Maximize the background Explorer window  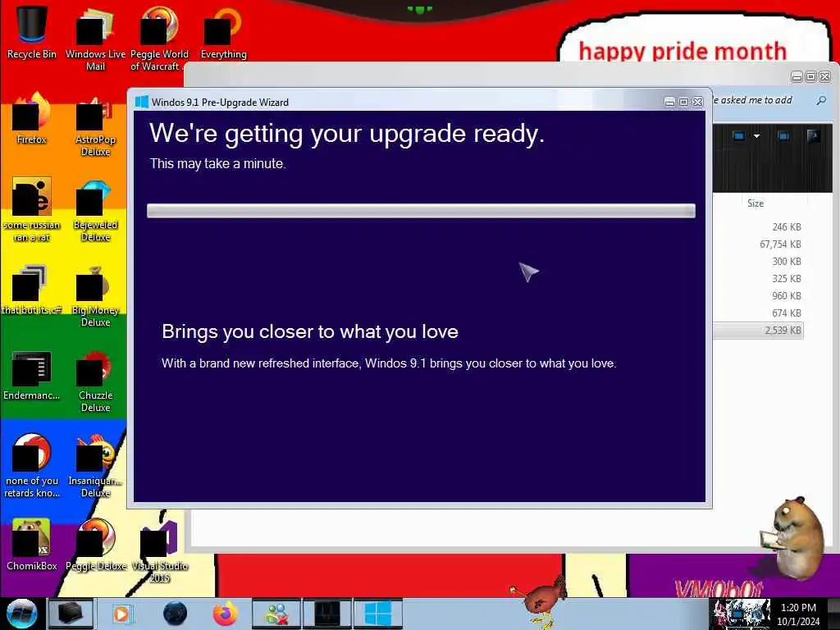point(811,77)
